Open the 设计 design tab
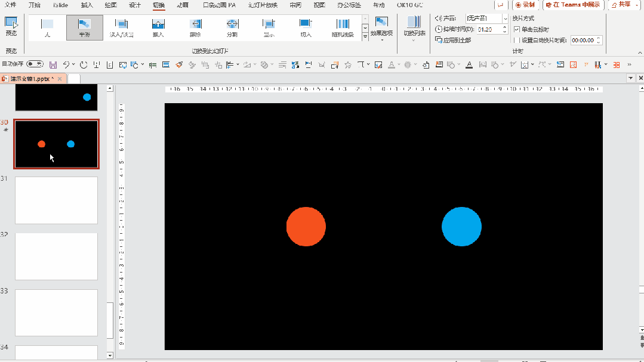Viewport: 644px width, 362px height. (135, 5)
